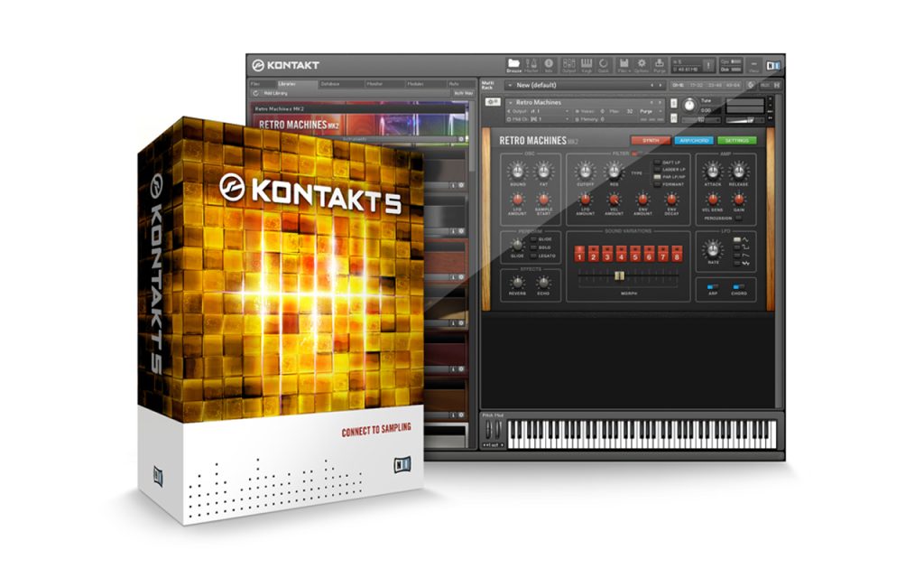Click the Master tuning fork icon
This screenshot has width=924, height=578.
tap(531, 63)
